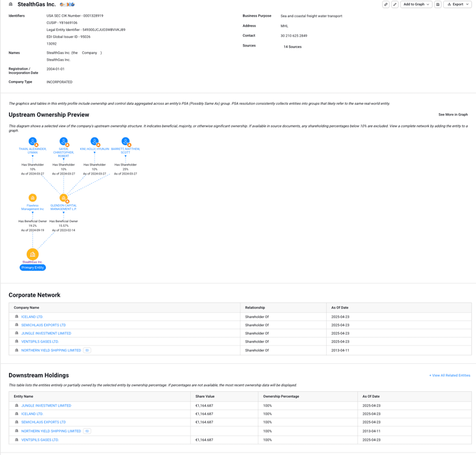Click See More in Graph link
This screenshot has height=455, width=476.
pyautogui.click(x=453, y=114)
